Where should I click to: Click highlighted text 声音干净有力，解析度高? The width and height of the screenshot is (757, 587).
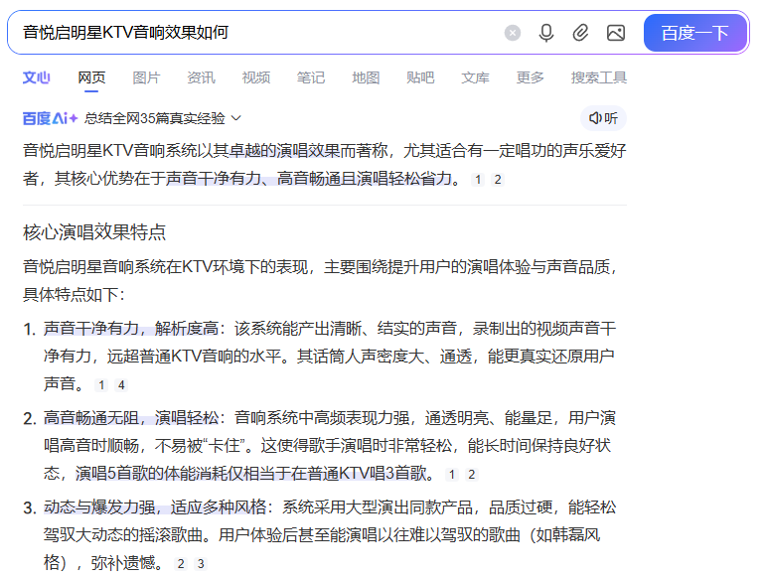131,329
